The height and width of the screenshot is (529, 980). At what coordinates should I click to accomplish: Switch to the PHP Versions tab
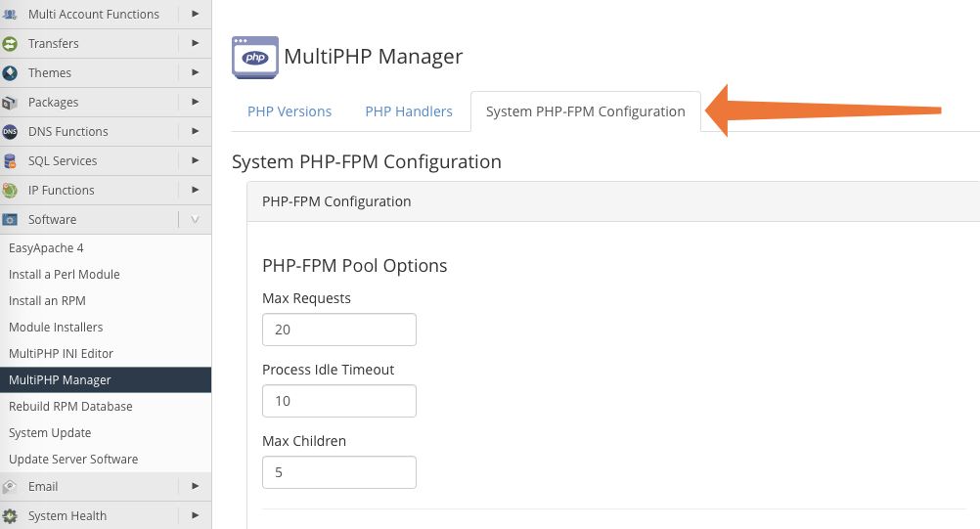tap(290, 111)
